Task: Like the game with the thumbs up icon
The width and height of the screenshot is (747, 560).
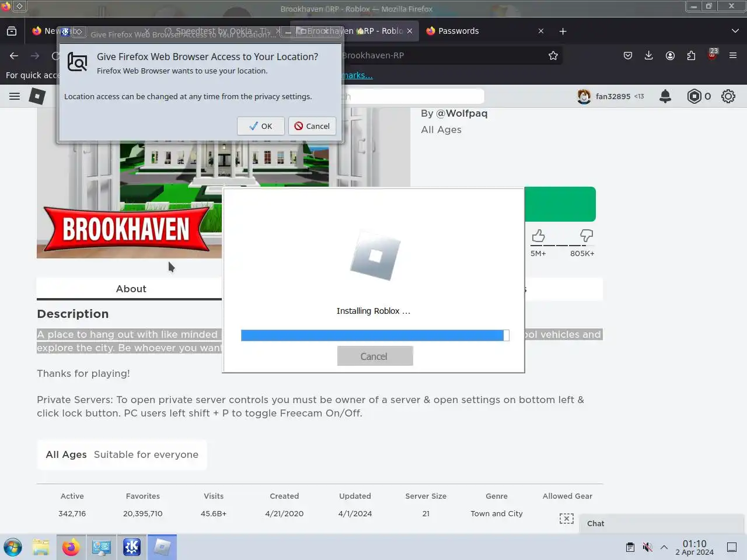Action: coord(538,236)
